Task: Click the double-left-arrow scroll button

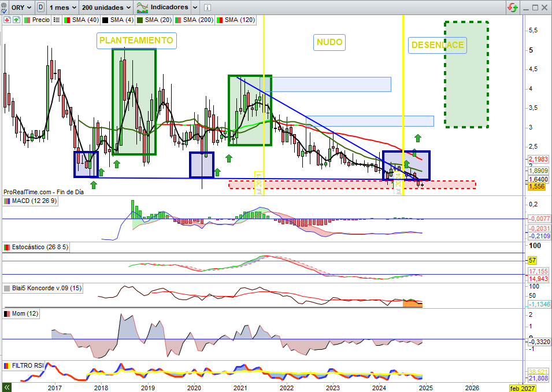Action: click(7, 388)
